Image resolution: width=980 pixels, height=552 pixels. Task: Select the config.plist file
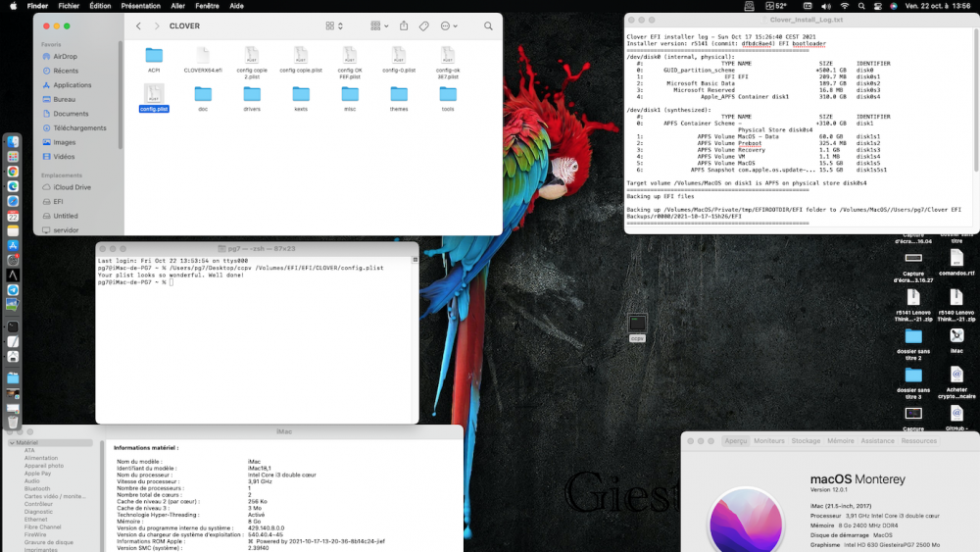pyautogui.click(x=154, y=98)
